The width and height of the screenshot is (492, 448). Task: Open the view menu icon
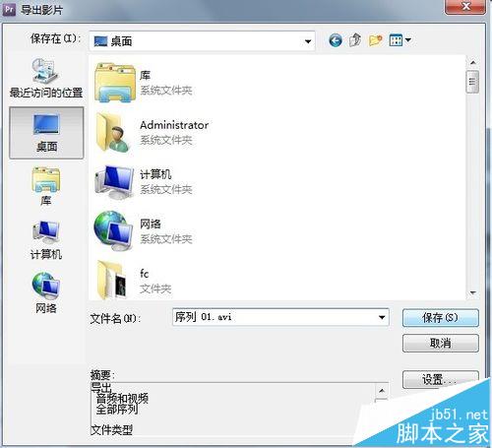tap(400, 40)
